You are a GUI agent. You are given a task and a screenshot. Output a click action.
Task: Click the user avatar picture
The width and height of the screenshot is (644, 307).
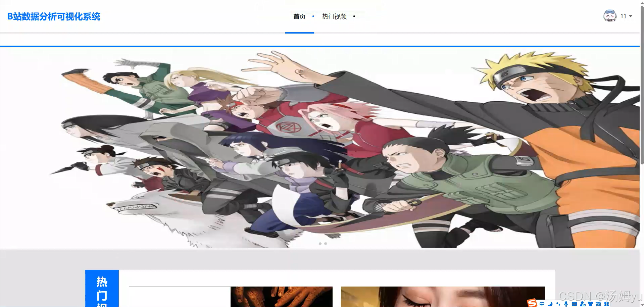[610, 16]
